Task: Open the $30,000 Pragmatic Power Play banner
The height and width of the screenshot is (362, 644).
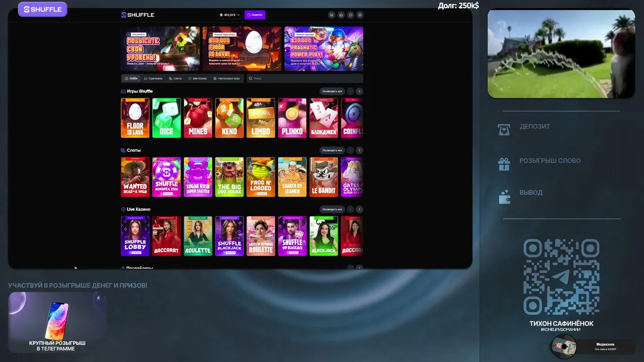Action: pyautogui.click(x=324, y=49)
